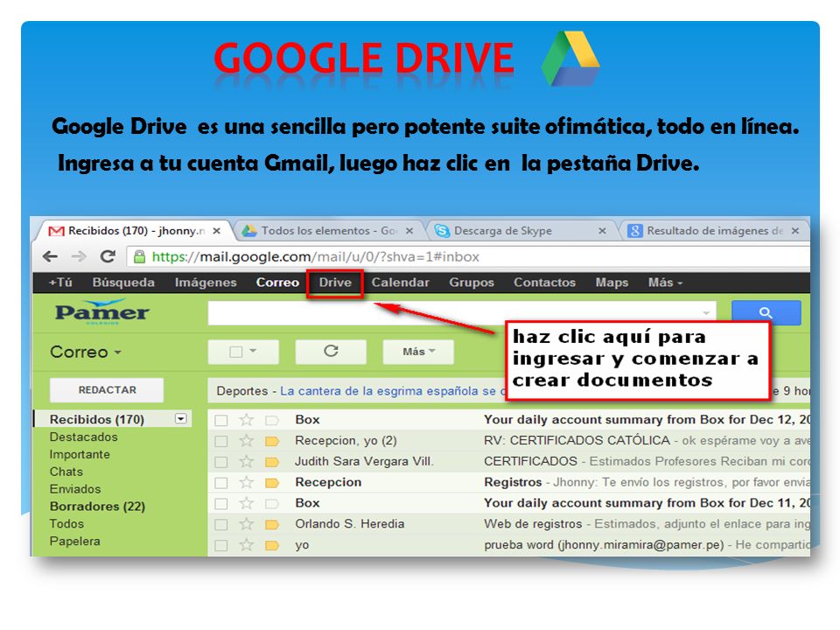Star the Recepcion, yo (2) email
The height and width of the screenshot is (630, 840).
(x=247, y=440)
